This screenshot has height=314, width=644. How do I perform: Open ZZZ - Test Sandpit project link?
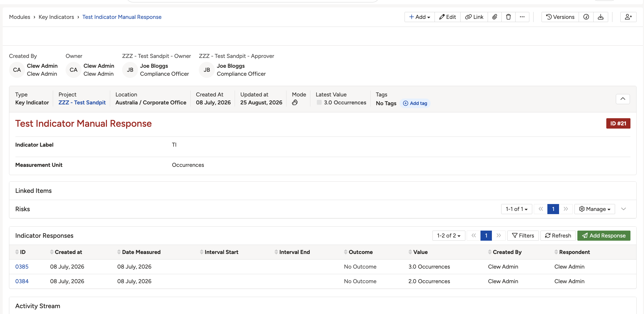[82, 103]
